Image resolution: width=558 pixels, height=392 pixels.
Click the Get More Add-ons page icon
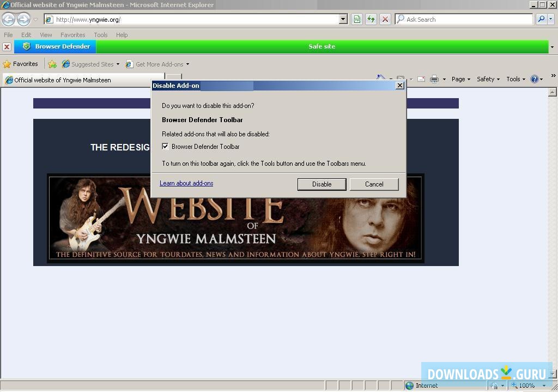click(129, 64)
